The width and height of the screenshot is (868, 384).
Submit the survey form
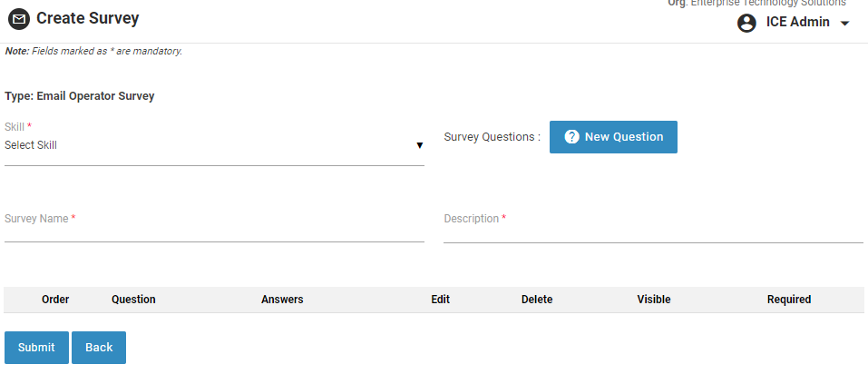36,348
